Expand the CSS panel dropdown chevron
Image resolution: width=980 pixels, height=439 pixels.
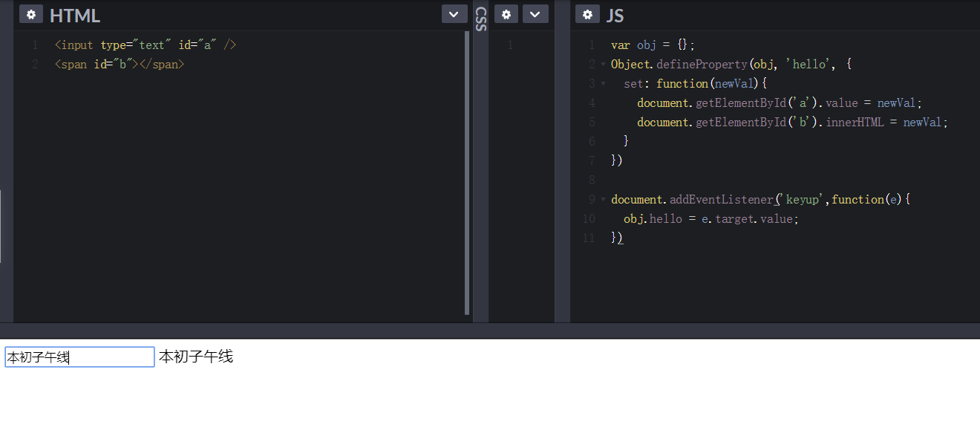(x=535, y=14)
